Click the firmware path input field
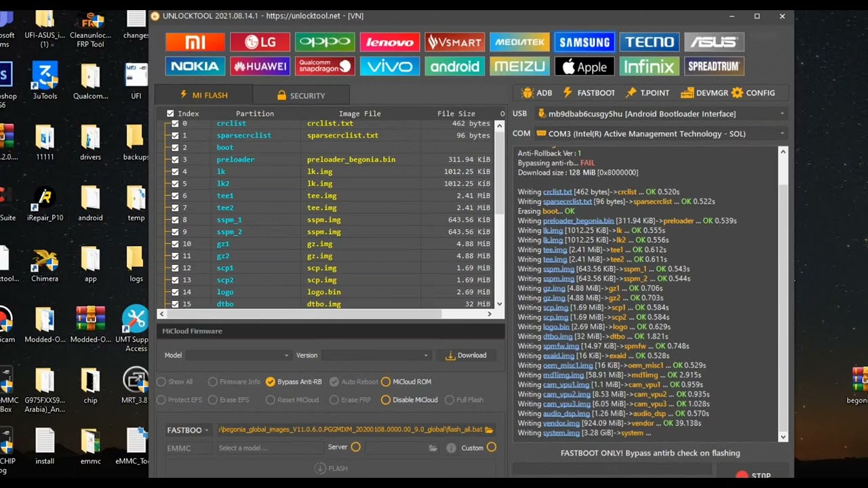868x488 pixels. click(x=350, y=430)
